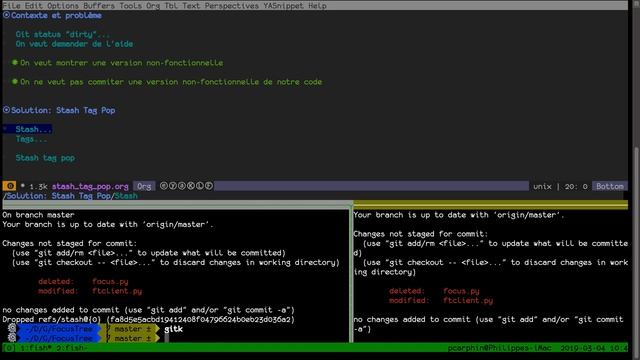Click FocusTree path segment on gitk prompt line

click(59, 329)
